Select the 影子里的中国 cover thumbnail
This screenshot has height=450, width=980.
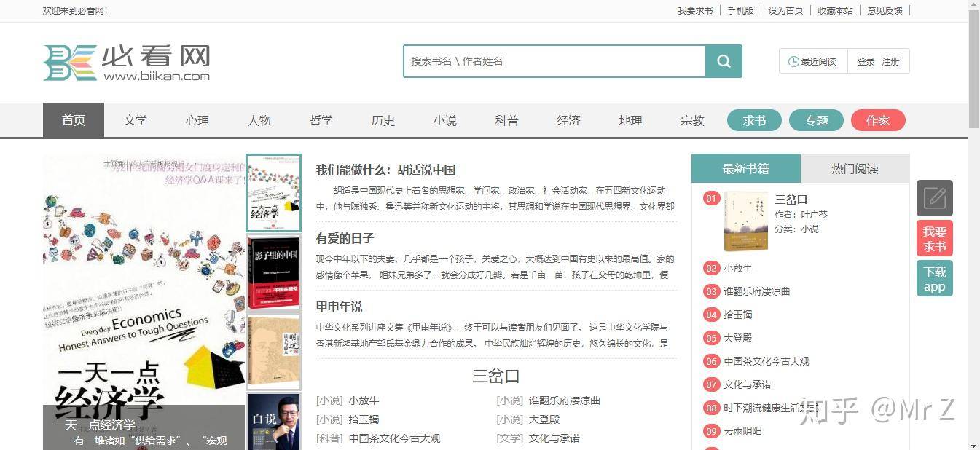pos(273,272)
